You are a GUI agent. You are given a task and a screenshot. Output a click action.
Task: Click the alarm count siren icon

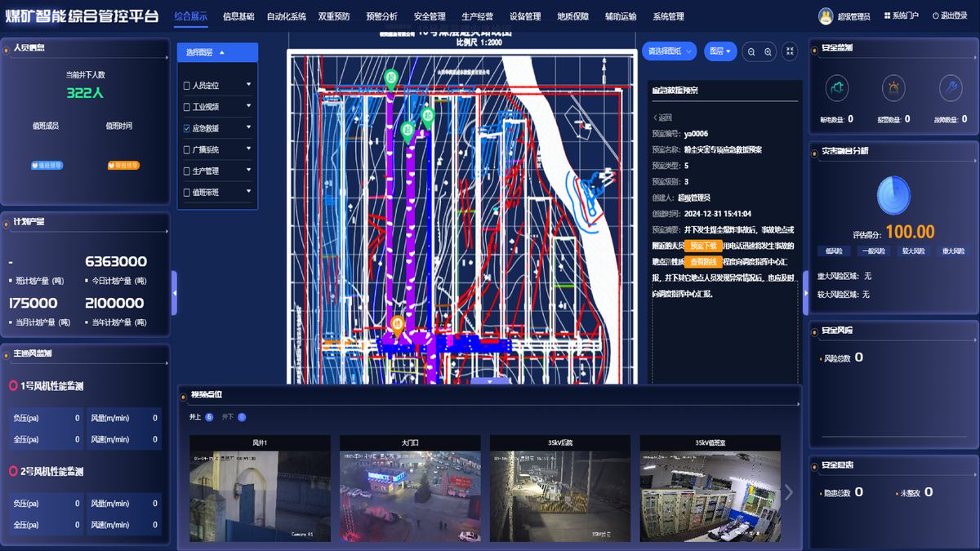(893, 88)
